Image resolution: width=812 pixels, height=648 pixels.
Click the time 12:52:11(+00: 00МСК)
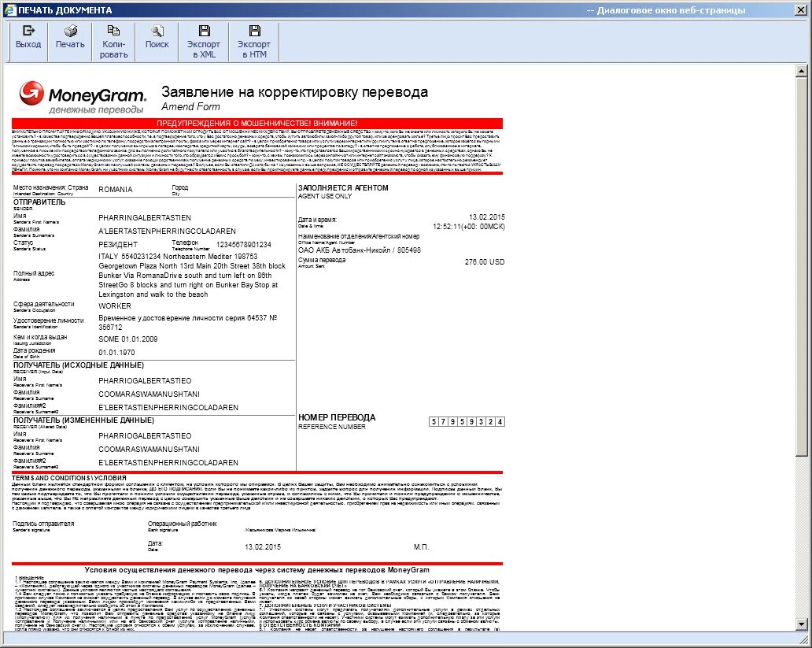469,227
